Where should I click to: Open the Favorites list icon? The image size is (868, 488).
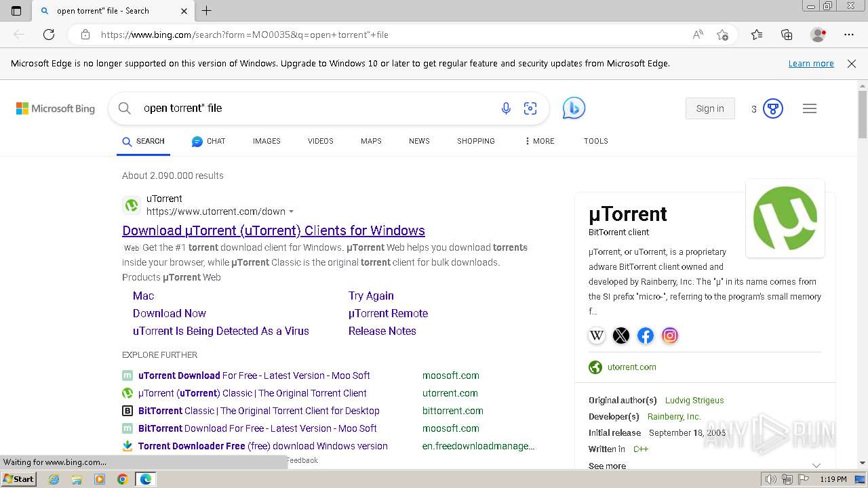point(757,35)
